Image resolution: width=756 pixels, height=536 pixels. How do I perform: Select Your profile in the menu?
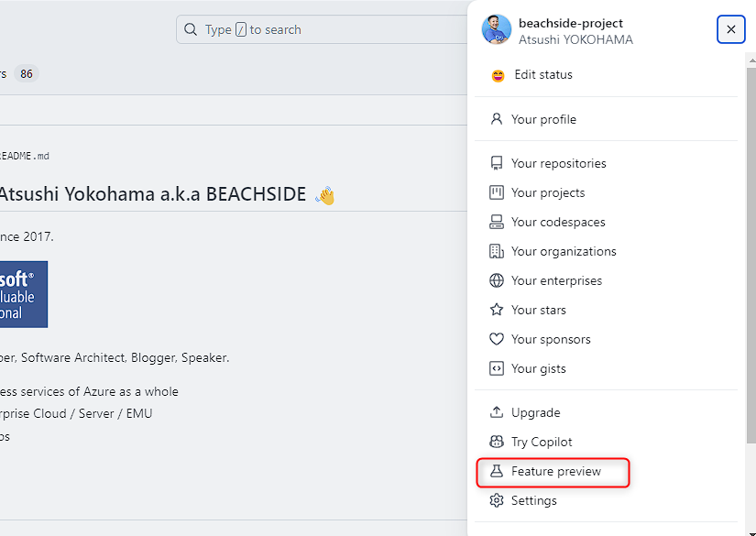545,118
